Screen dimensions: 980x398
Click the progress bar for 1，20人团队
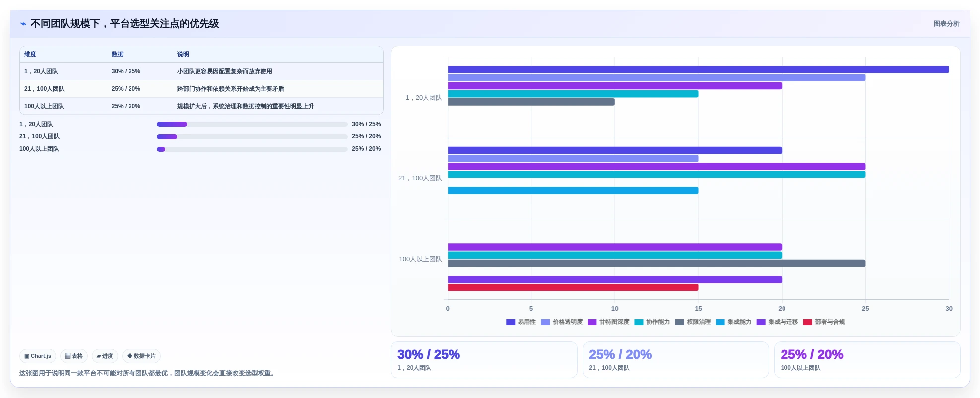(x=252, y=124)
